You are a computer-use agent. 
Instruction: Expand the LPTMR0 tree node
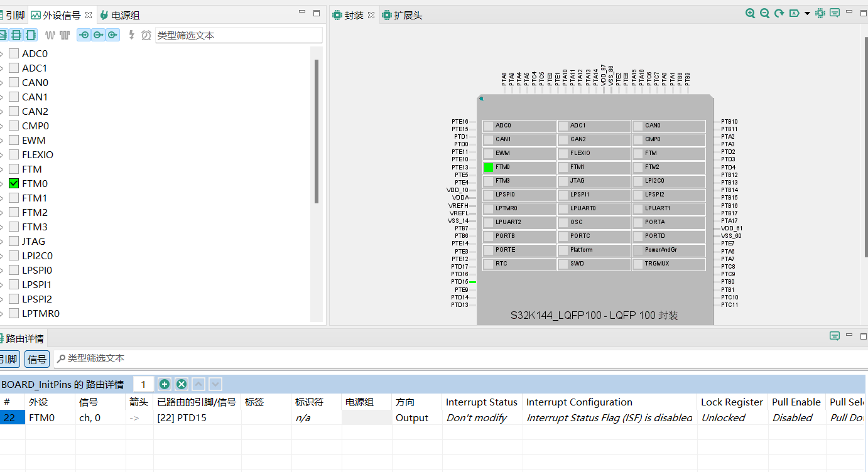pos(2,314)
